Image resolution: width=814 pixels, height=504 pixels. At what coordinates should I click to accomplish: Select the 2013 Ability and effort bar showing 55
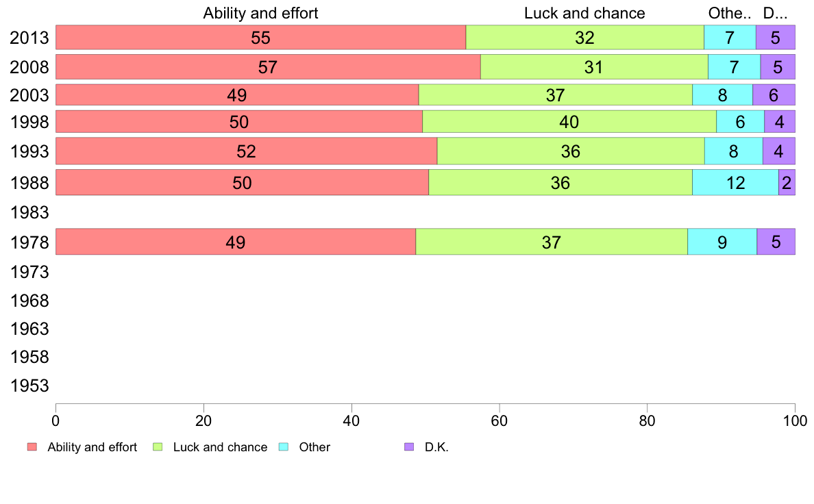click(260, 38)
